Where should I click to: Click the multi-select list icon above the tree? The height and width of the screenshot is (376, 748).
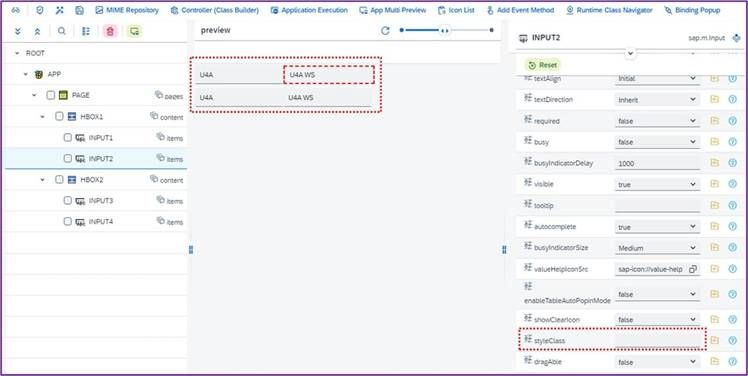[86, 31]
